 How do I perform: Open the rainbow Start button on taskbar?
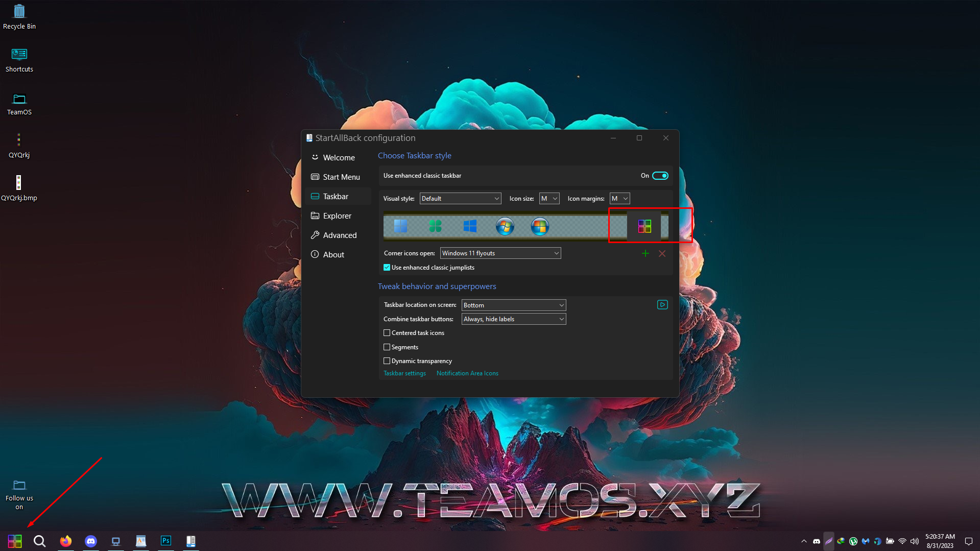point(15,541)
